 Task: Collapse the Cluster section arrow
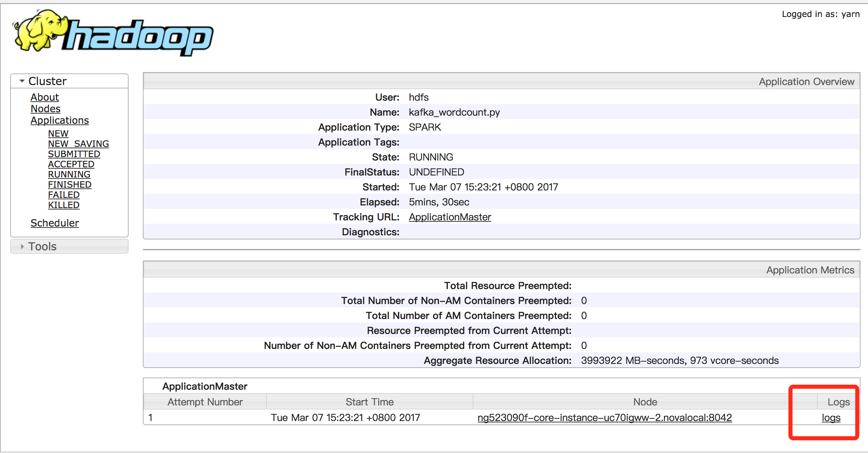[22, 81]
